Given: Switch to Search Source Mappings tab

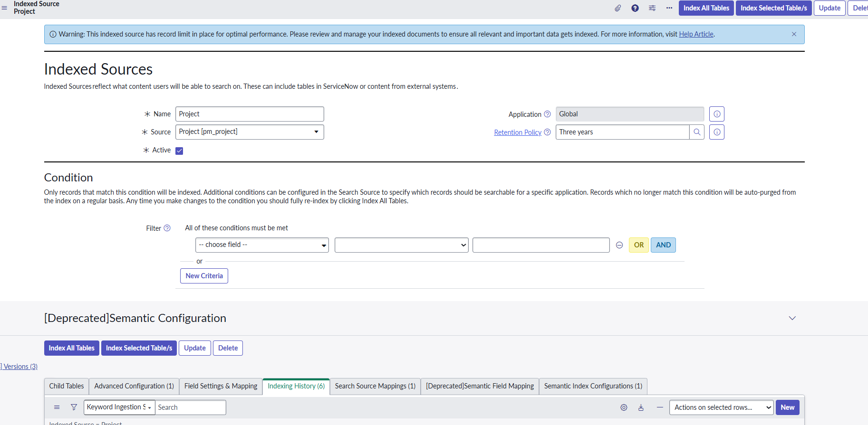Looking at the screenshot, I should 375,386.
